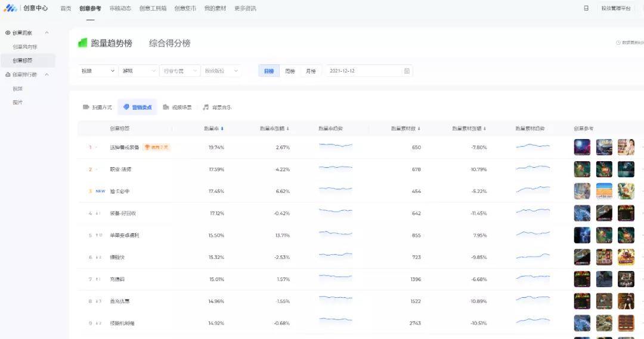
Task: Open first creative thumbnail in top row
Action: (x=582, y=147)
